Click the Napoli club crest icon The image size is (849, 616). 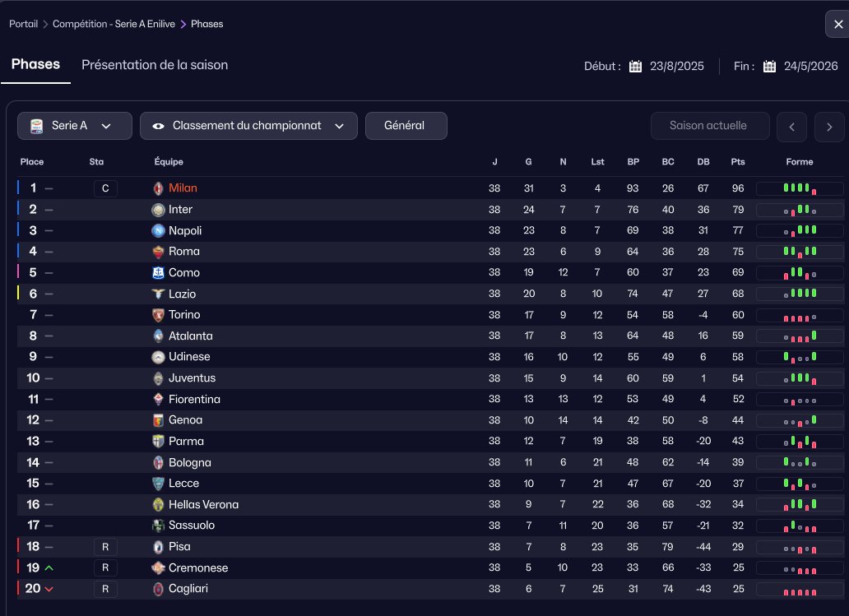click(158, 231)
